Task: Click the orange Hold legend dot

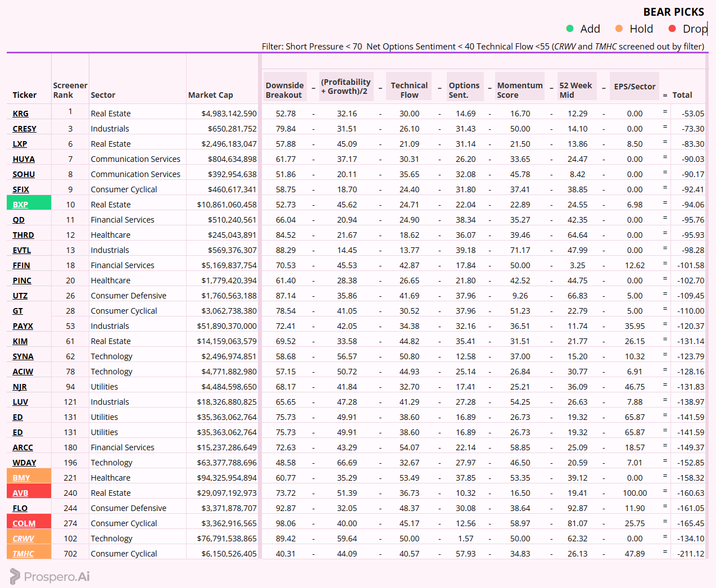Action: pos(619,28)
